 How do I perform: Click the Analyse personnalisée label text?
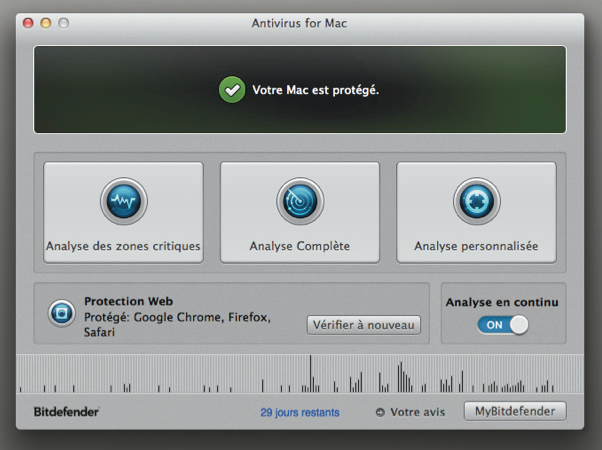point(476,246)
